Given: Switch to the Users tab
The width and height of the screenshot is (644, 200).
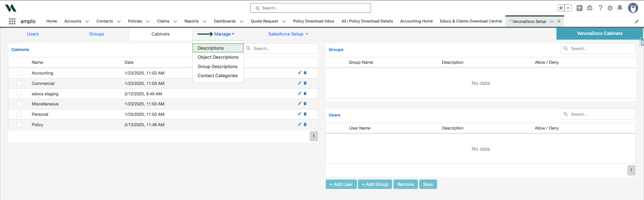Looking at the screenshot, I should click(33, 34).
